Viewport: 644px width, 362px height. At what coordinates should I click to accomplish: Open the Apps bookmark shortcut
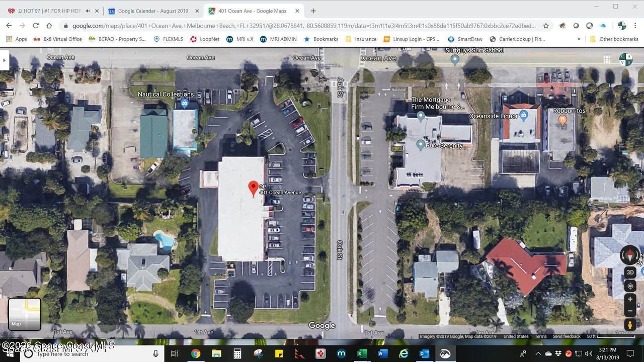tap(16, 39)
